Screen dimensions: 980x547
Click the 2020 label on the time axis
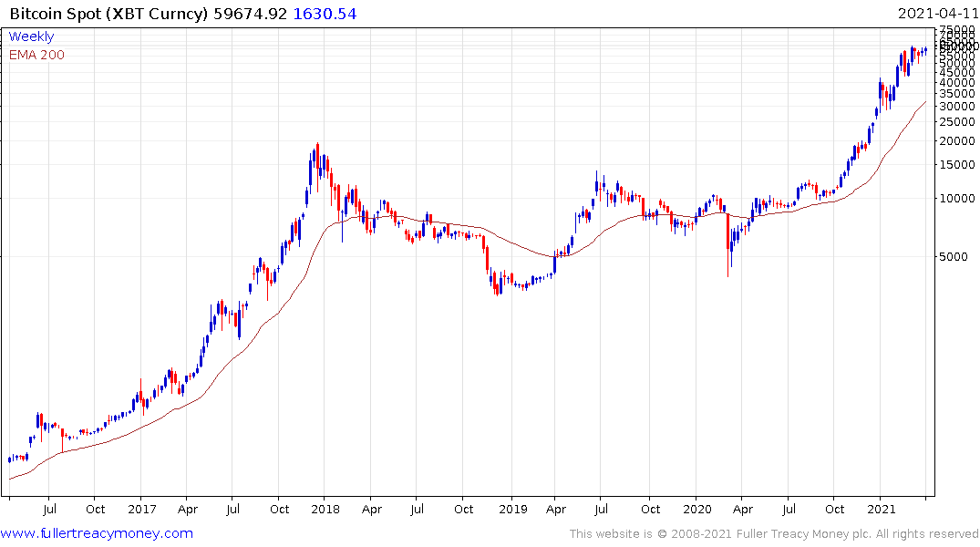(x=696, y=509)
